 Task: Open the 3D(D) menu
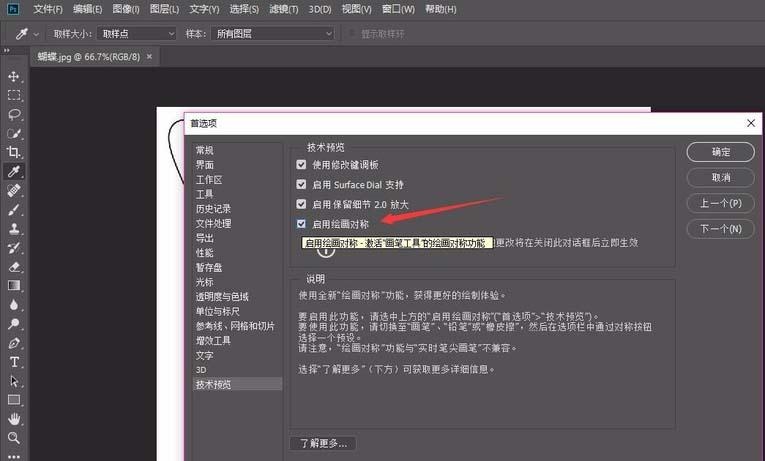320,9
